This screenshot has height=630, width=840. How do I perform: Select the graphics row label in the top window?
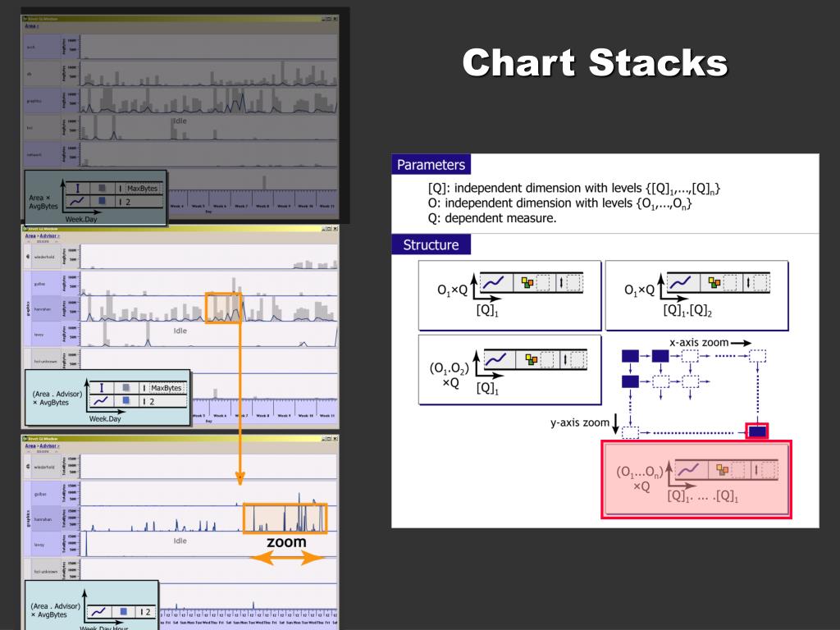click(x=34, y=101)
